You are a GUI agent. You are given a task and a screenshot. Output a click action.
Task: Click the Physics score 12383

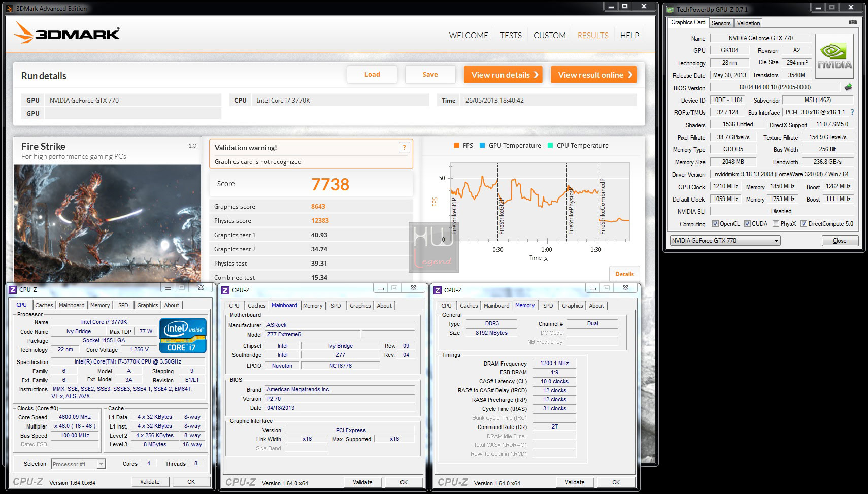coord(320,220)
